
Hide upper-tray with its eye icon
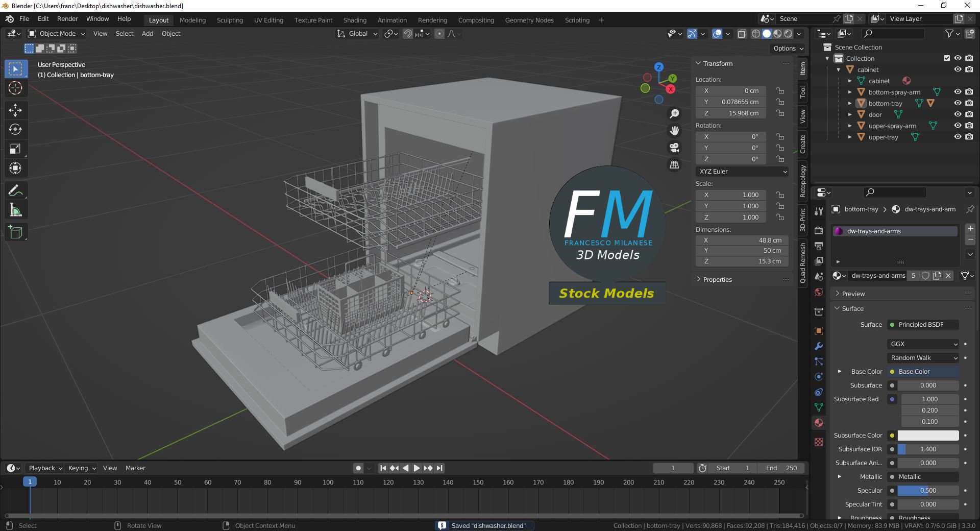tap(958, 137)
